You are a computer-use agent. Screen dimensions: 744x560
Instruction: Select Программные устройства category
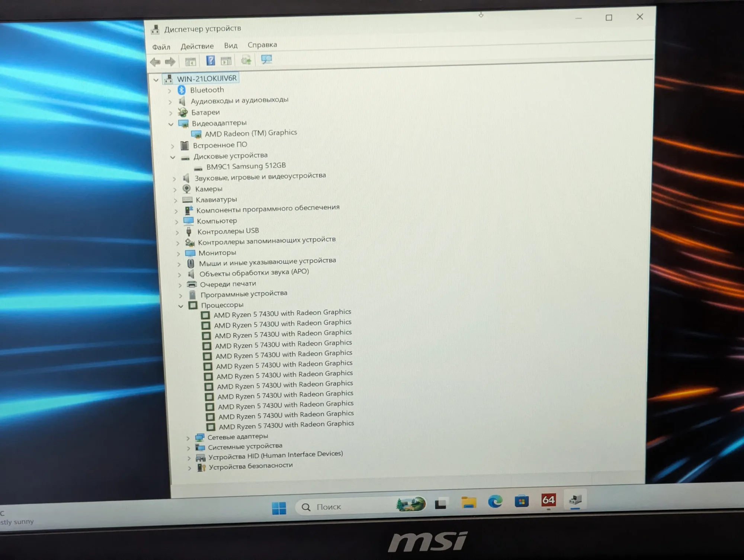[244, 294]
